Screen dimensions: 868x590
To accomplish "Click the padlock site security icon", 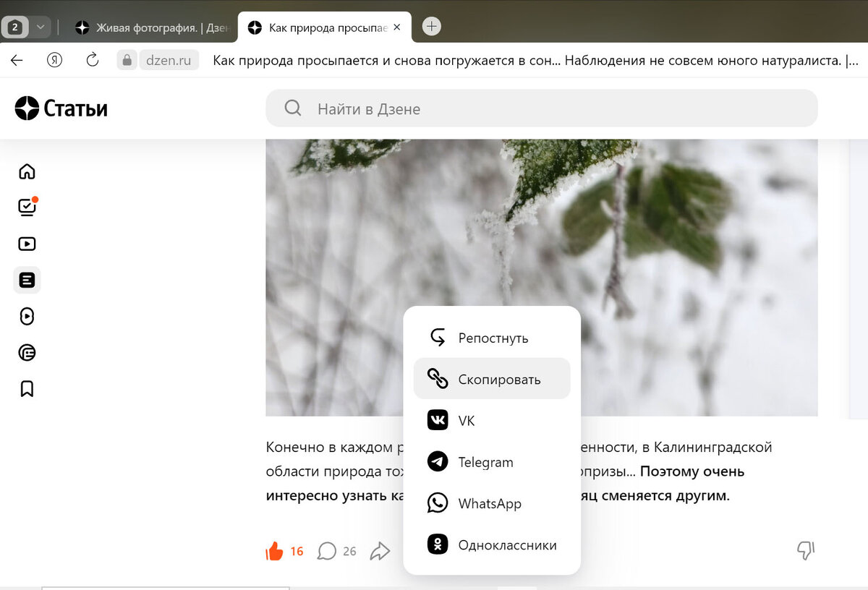I will click(x=127, y=61).
